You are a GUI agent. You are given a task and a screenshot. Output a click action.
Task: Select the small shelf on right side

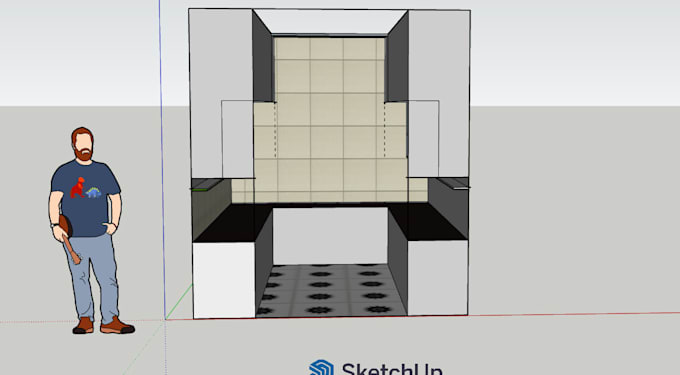[454, 183]
